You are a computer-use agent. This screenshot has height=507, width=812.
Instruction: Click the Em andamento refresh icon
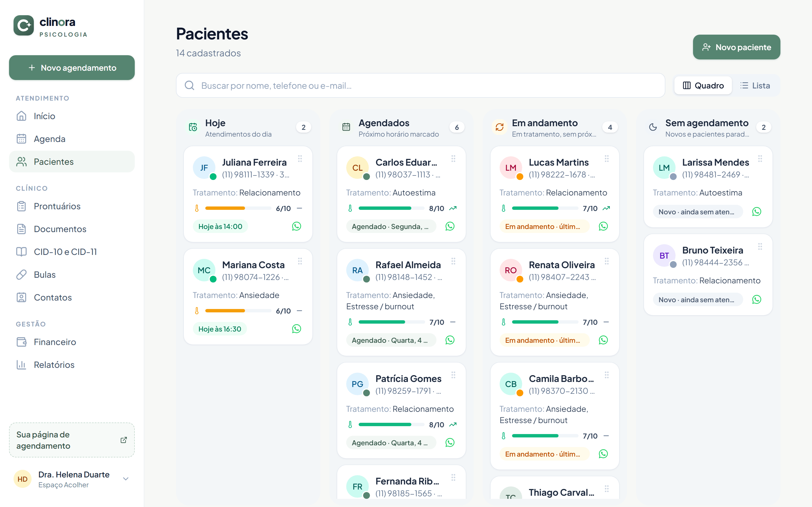pyautogui.click(x=500, y=127)
